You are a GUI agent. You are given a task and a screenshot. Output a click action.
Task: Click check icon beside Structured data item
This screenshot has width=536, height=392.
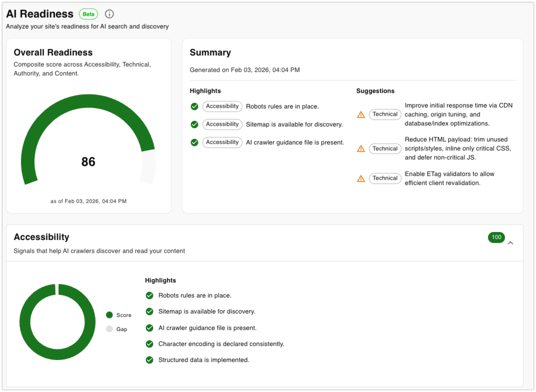[x=149, y=360]
